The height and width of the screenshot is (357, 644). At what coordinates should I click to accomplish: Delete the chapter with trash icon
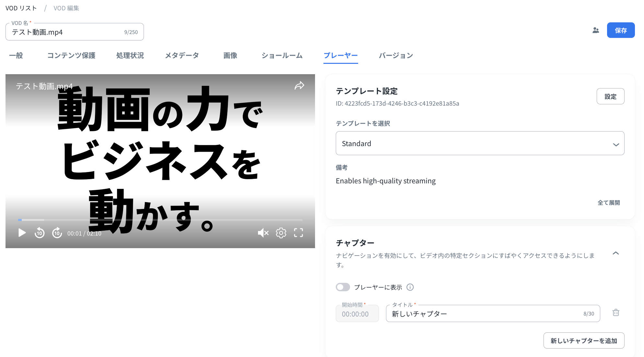click(x=616, y=313)
